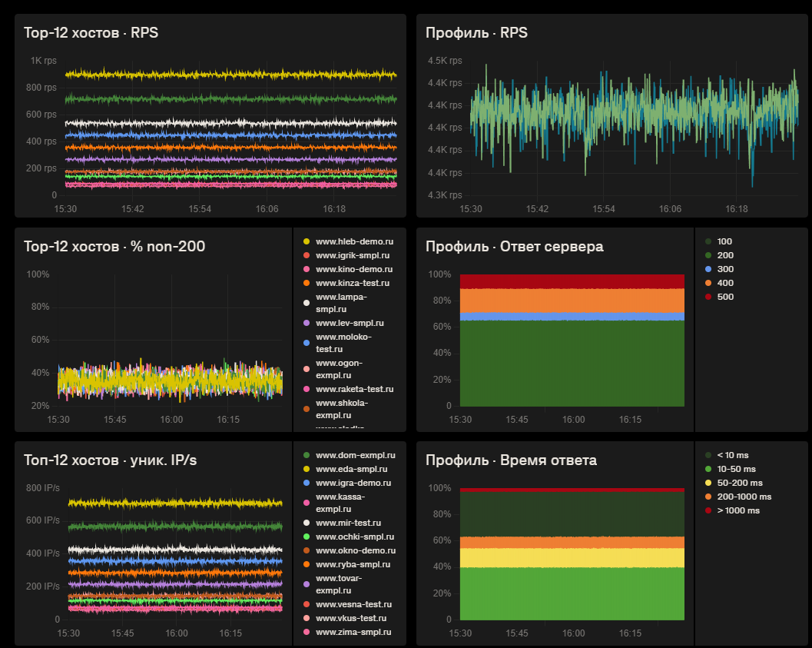Click www.shkola-exmpl.ru in the legend

(342, 409)
